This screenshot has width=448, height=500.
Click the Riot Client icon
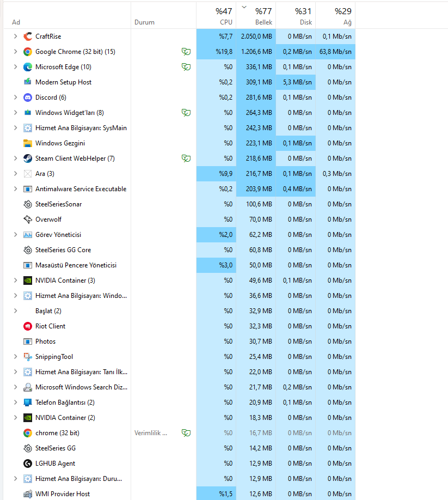pos(28,326)
